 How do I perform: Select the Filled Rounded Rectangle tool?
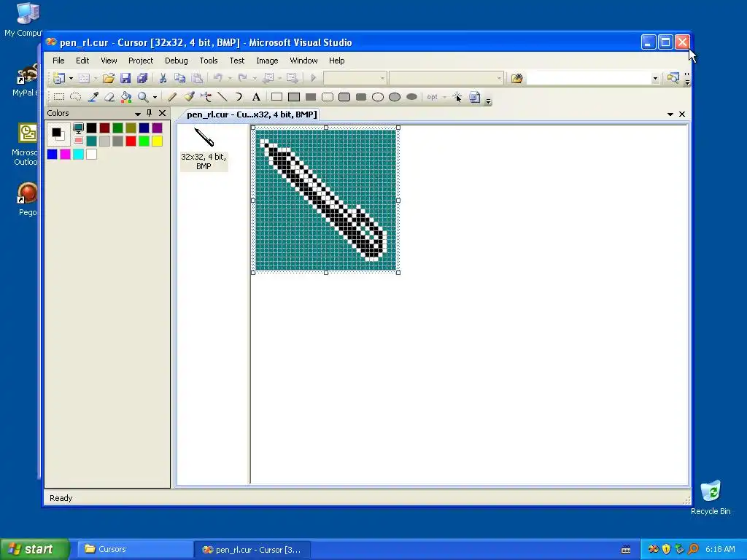tap(361, 97)
